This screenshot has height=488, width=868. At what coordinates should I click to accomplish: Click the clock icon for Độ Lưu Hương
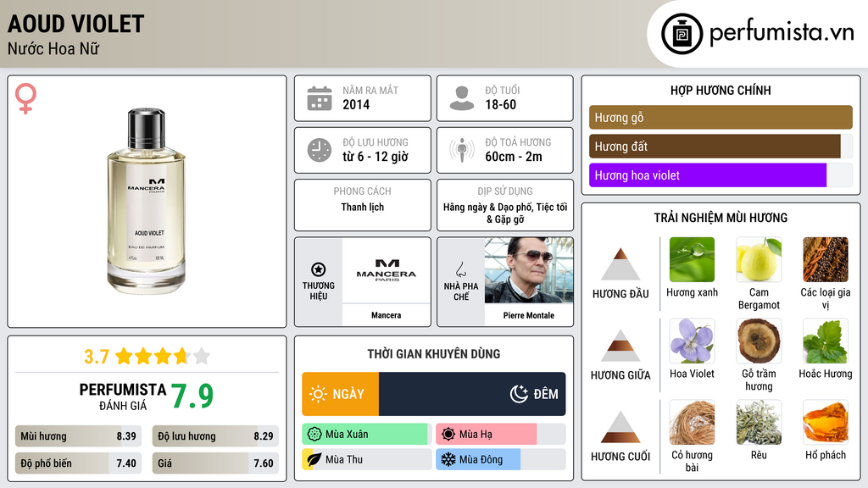pyautogui.click(x=320, y=150)
